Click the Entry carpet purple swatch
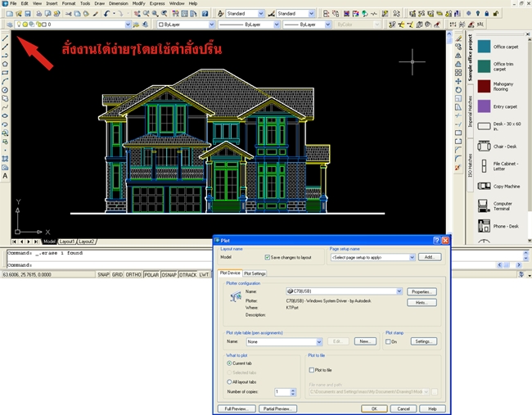The width and height of the screenshot is (532, 415). point(484,106)
